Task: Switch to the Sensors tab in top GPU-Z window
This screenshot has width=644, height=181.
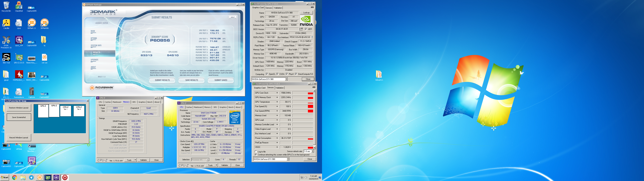Action: click(x=269, y=8)
